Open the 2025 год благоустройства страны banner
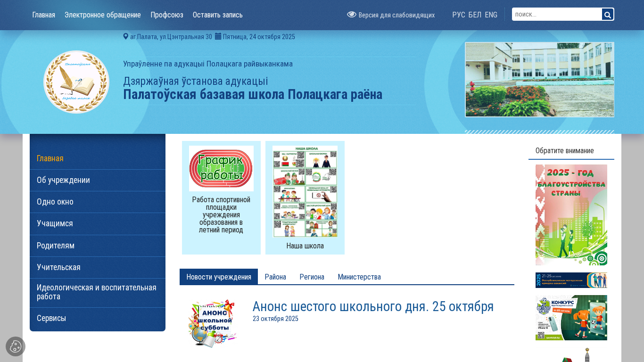The image size is (644, 362). click(x=571, y=215)
